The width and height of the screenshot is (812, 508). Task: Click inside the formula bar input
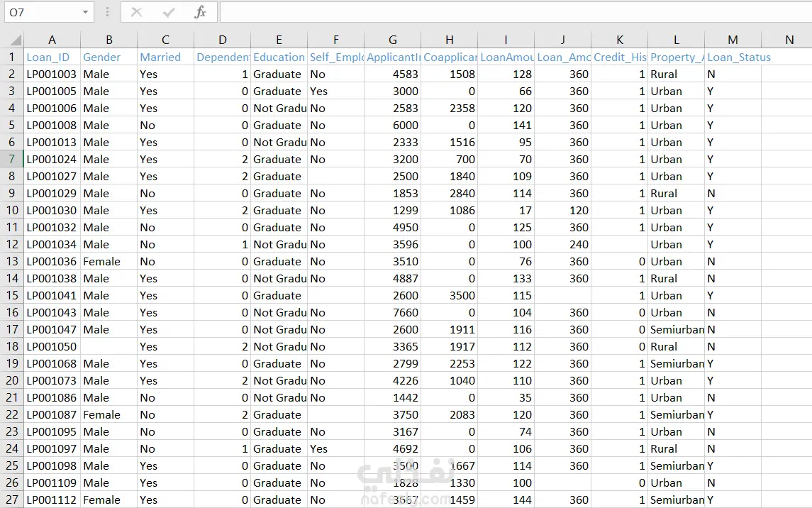[516, 12]
